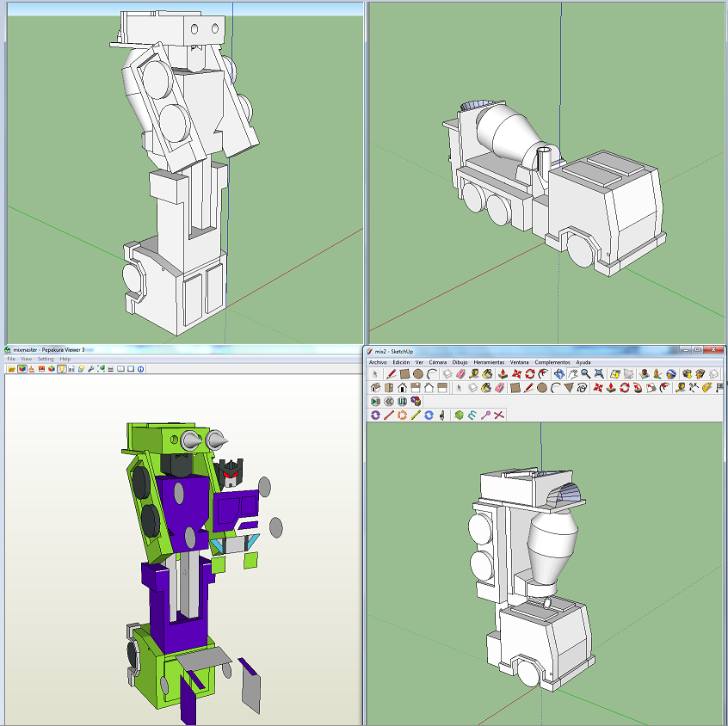
Task: Select the Zoom magnifier tool
Action: tap(585, 374)
